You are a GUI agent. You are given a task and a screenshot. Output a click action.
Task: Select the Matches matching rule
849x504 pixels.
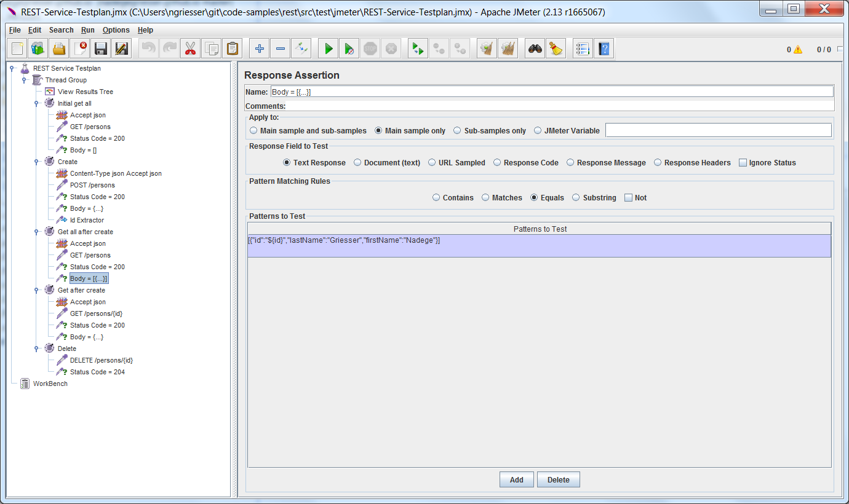[502, 198]
